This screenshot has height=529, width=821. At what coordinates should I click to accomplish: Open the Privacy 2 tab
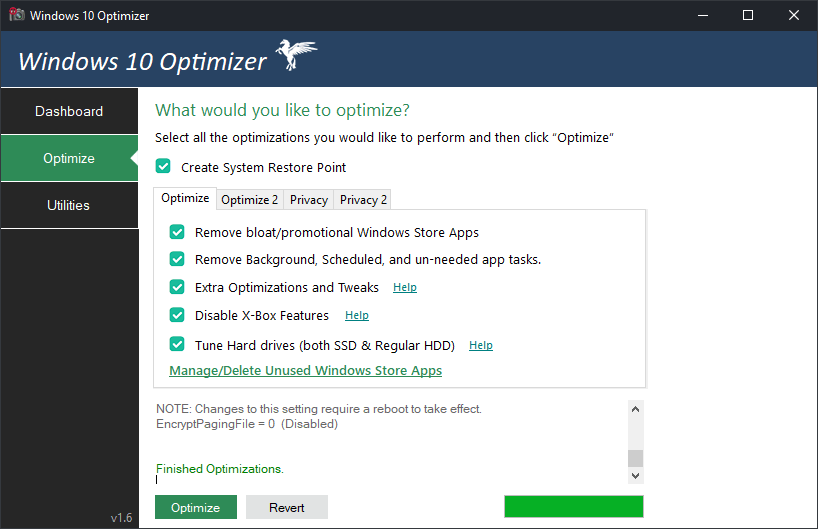(x=363, y=200)
